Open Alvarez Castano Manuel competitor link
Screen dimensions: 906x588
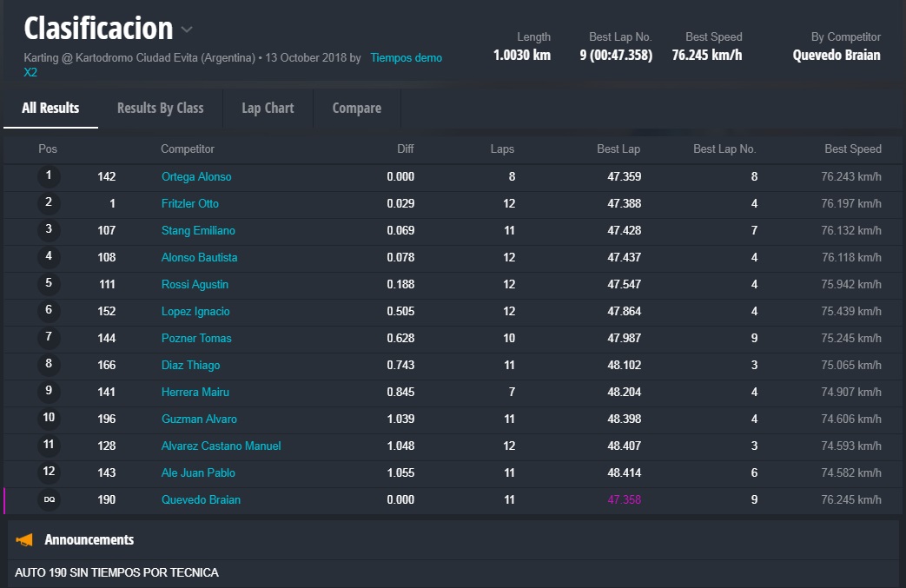(221, 446)
